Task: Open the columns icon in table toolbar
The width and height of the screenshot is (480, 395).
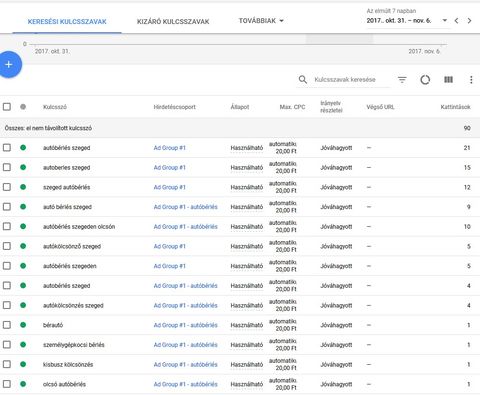Action: click(448, 79)
